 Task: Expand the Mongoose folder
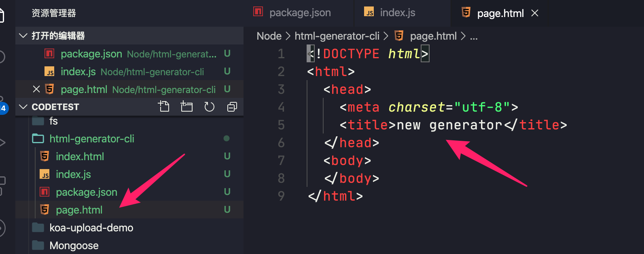pyautogui.click(x=129, y=245)
